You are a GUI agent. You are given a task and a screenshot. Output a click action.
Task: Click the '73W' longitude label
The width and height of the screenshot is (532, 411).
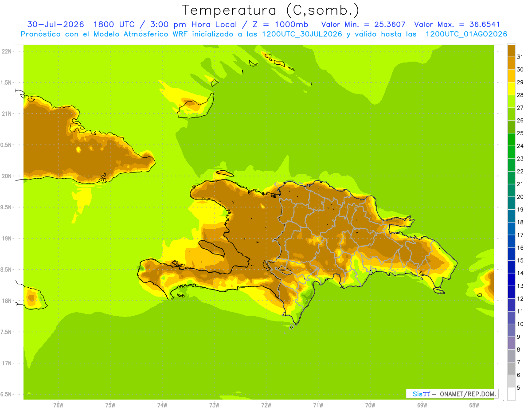click(x=214, y=405)
